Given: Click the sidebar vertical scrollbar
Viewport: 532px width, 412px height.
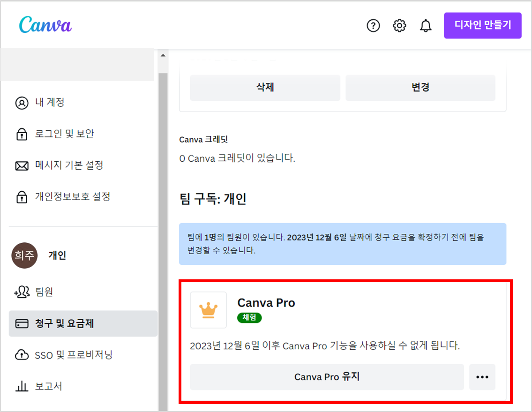Looking at the screenshot, I should tap(163, 242).
